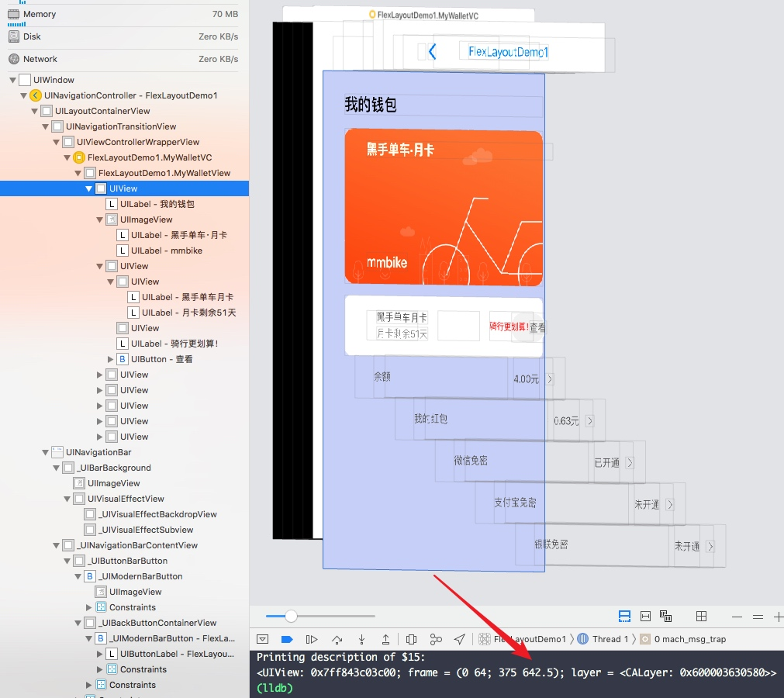Click the 我的红包 layer in canvas
This screenshot has height=698, width=784.
[x=500, y=420]
